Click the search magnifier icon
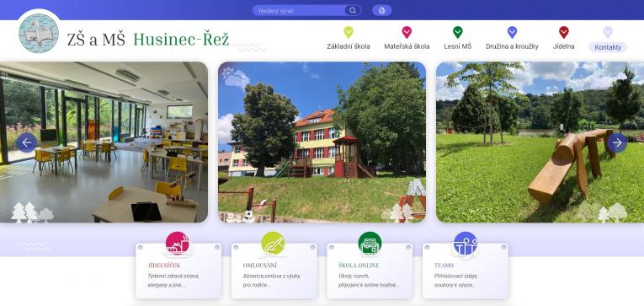The width and height of the screenshot is (644, 306). tap(353, 10)
